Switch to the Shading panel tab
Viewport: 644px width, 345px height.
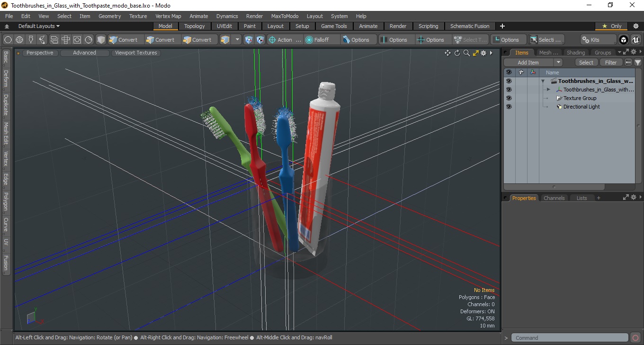576,53
